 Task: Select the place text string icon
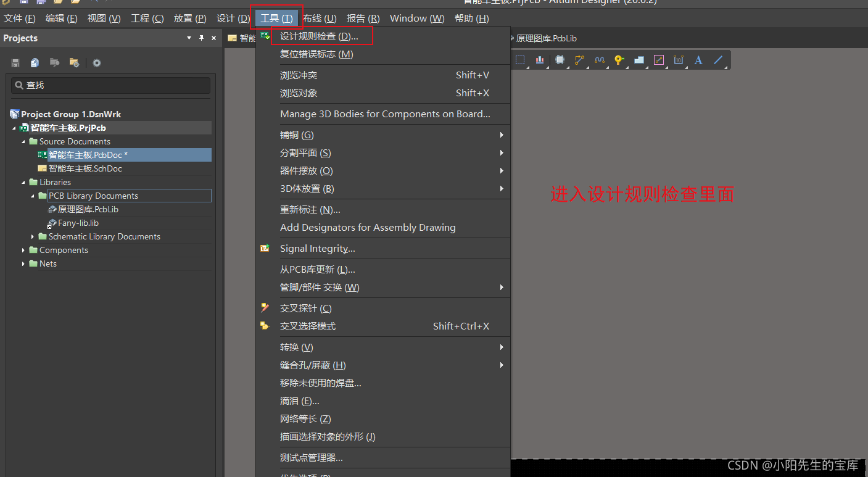698,60
